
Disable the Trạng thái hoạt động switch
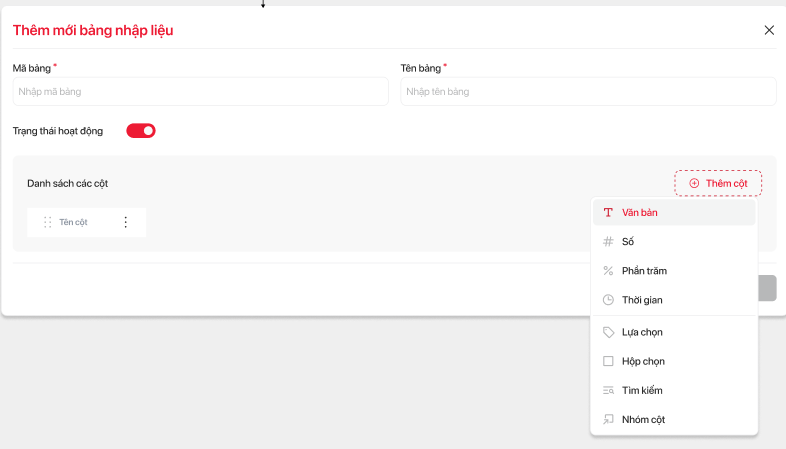(141, 131)
